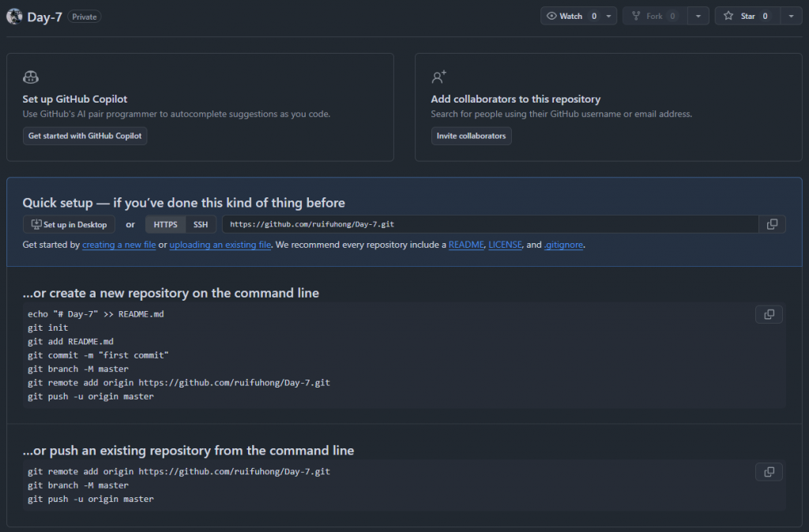Screen dimensions: 809x532
Task: Switch clone URL to SSH
Action: tap(201, 224)
